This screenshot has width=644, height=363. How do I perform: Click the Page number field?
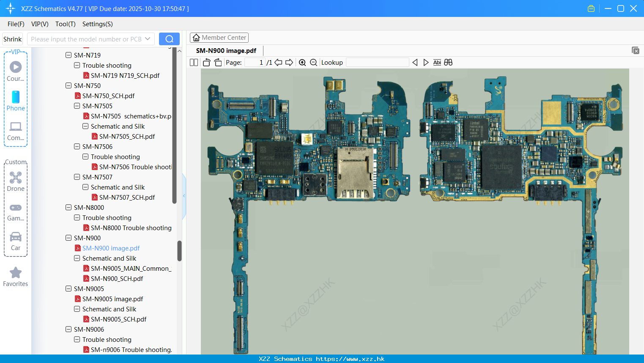pos(255,62)
